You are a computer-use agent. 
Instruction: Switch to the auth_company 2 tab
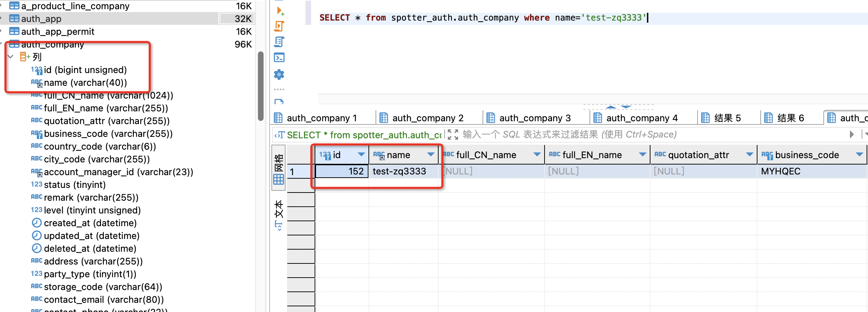[x=429, y=118]
